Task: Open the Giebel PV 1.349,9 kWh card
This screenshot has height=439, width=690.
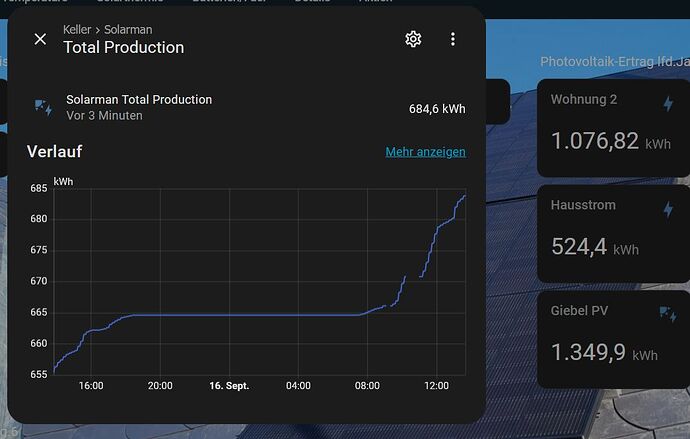Action: tap(613, 339)
